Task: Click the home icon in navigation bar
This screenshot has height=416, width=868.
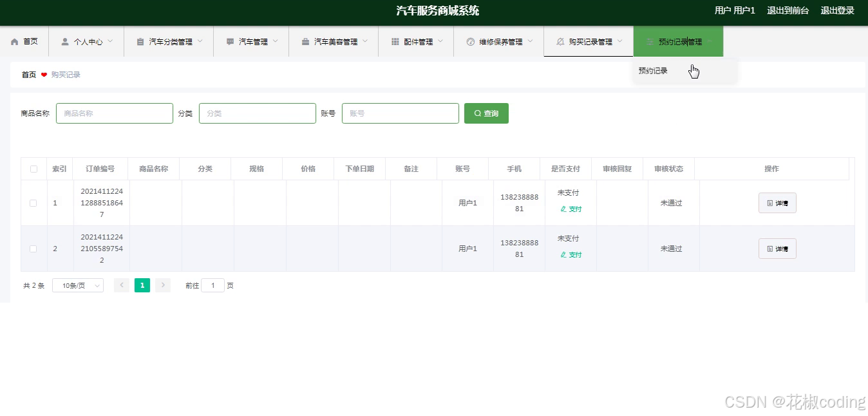Action: 15,41
